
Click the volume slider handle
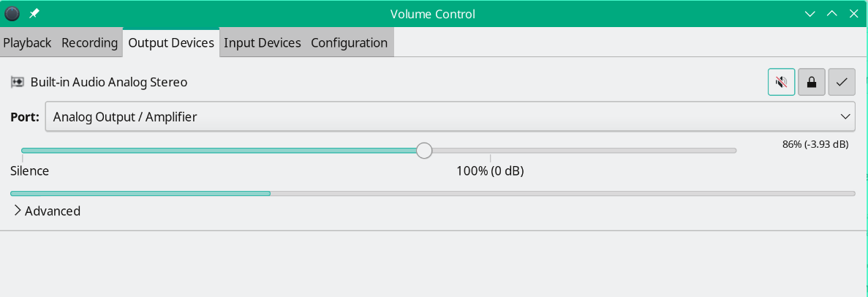click(424, 151)
